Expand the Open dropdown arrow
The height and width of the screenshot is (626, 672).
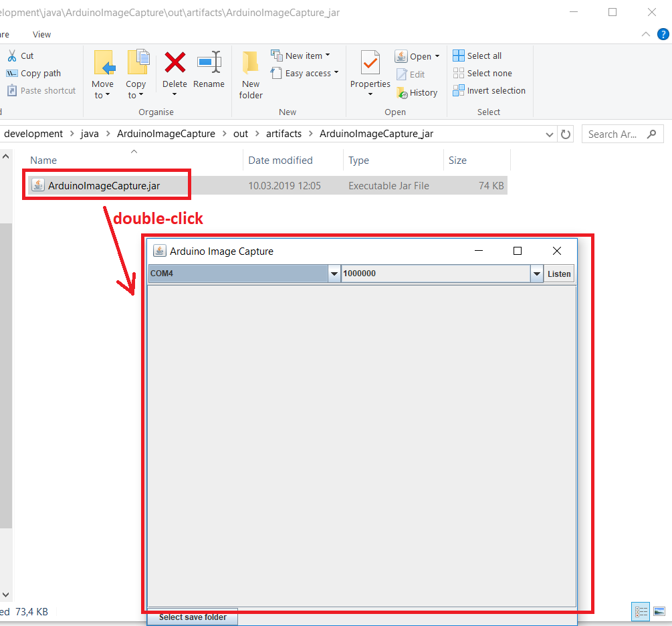(437, 56)
